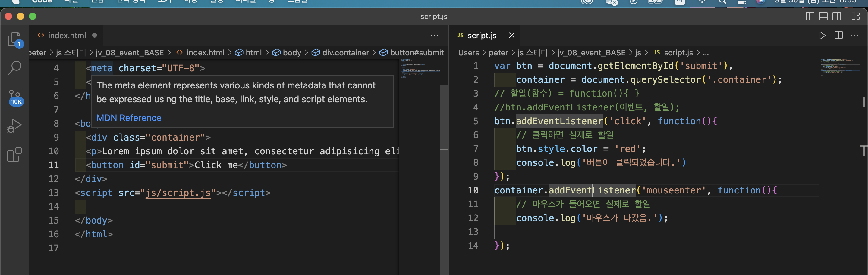This screenshot has height=275, width=868.
Task: Click querySelector on script.js line 2
Action: pos(665,80)
